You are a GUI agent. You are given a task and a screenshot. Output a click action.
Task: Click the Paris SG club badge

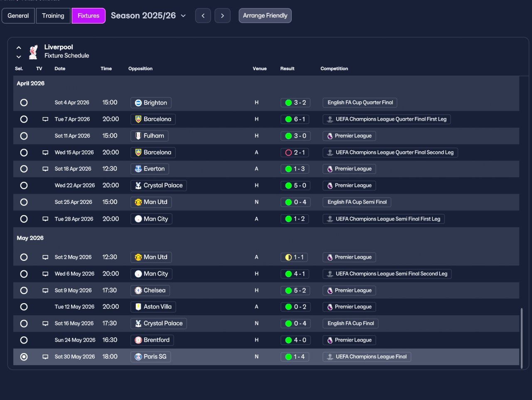pos(138,357)
